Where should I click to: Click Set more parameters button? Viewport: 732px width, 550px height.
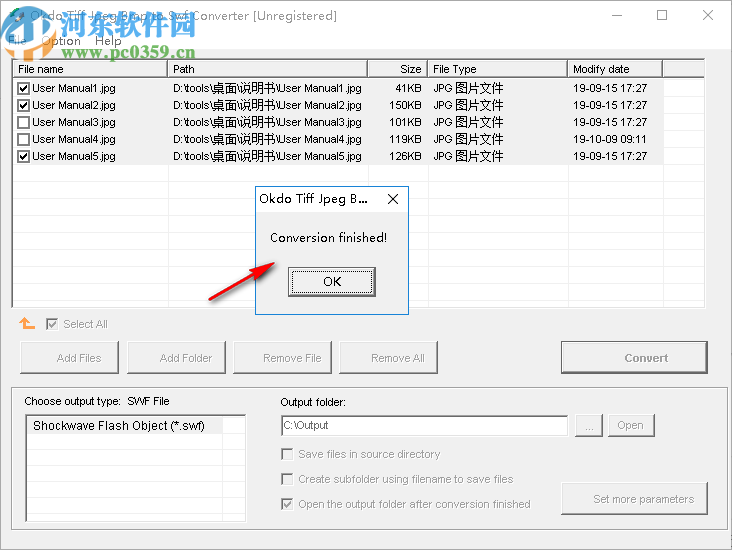[x=634, y=499]
